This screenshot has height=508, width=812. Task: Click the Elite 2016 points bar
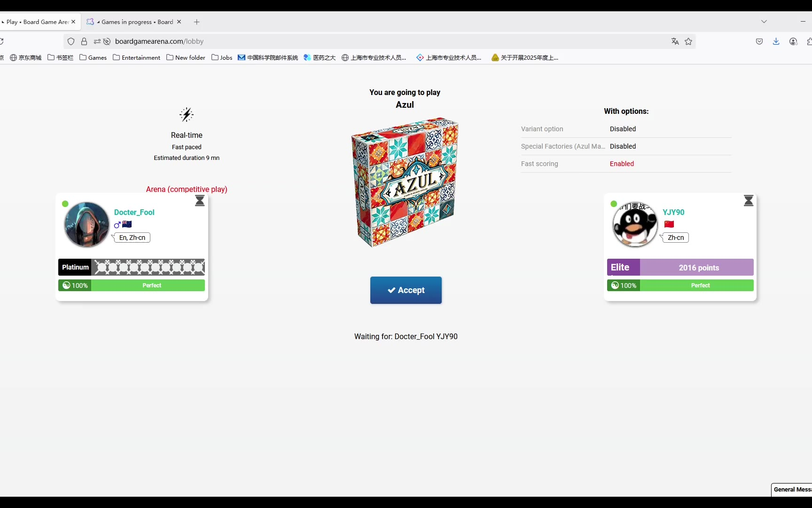[x=680, y=267]
